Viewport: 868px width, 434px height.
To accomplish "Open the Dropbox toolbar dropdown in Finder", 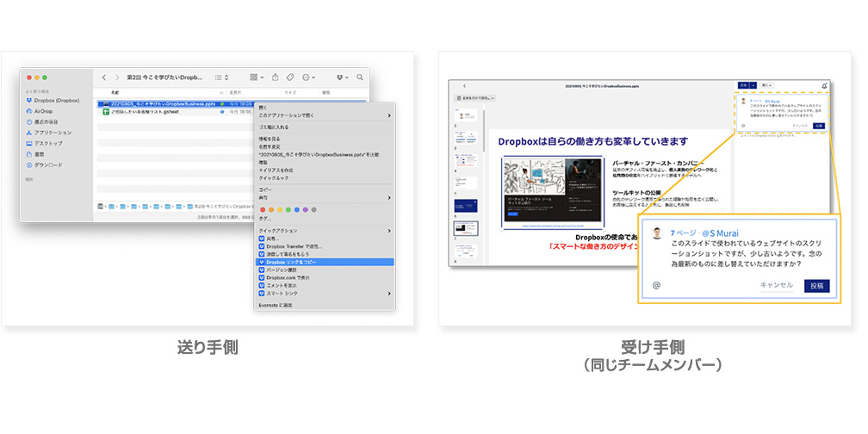I will pos(341,77).
